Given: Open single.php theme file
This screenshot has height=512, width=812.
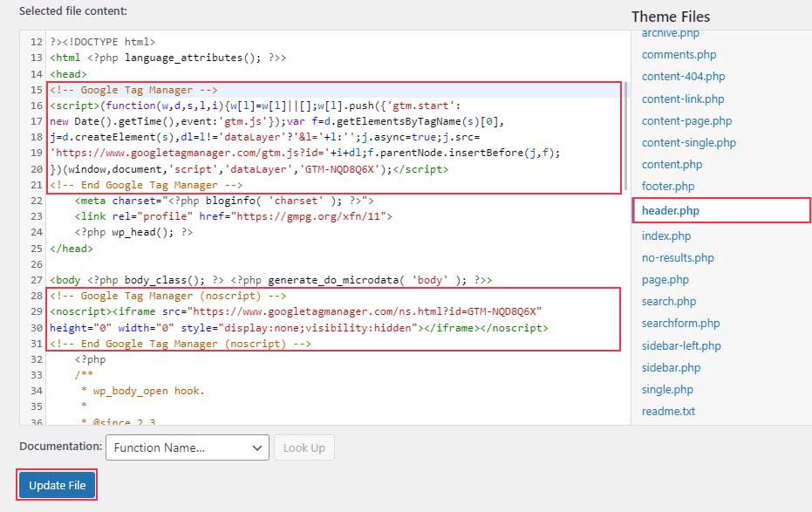Looking at the screenshot, I should pyautogui.click(x=667, y=389).
